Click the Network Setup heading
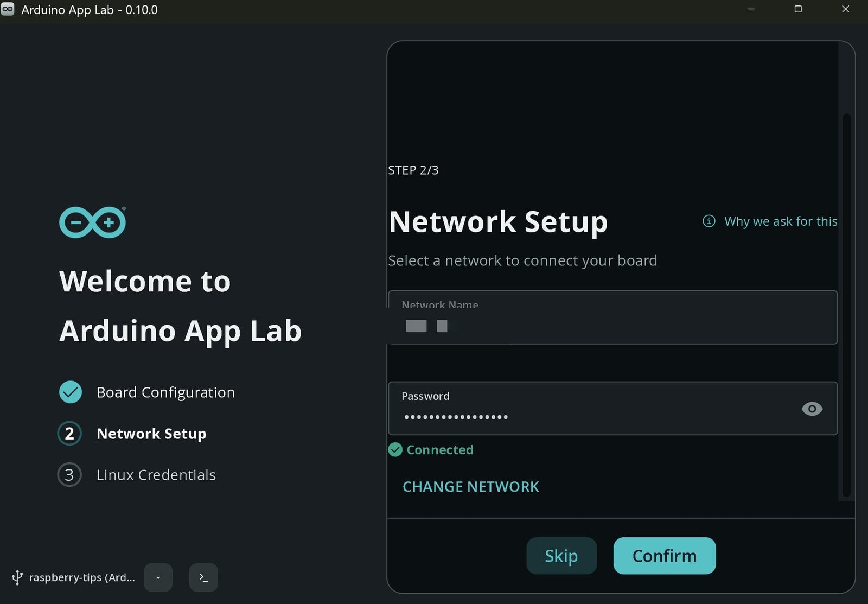 (x=498, y=222)
